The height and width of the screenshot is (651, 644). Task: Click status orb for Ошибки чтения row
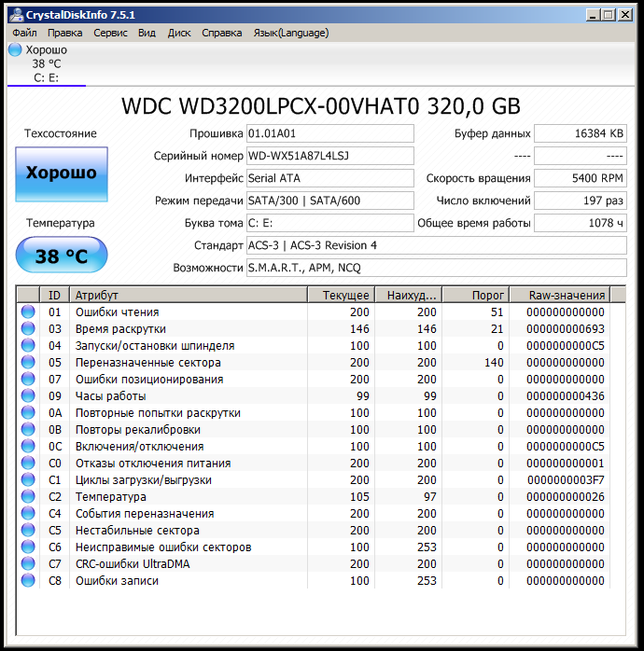(28, 312)
